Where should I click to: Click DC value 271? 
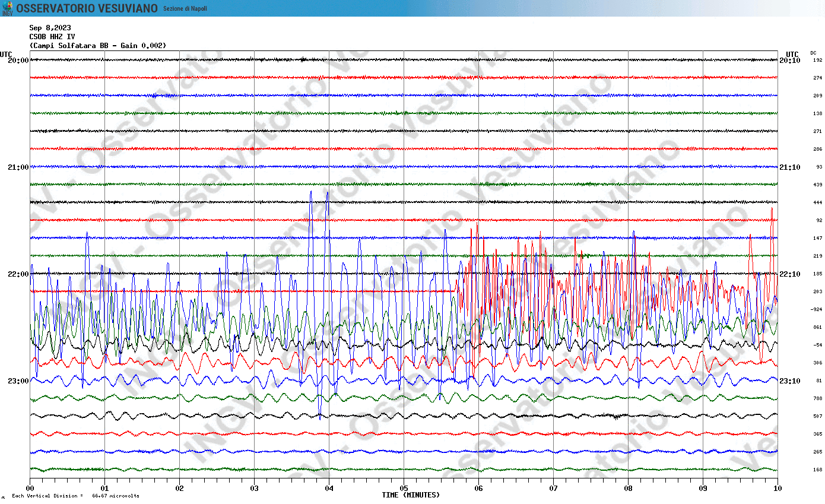pyautogui.click(x=818, y=131)
